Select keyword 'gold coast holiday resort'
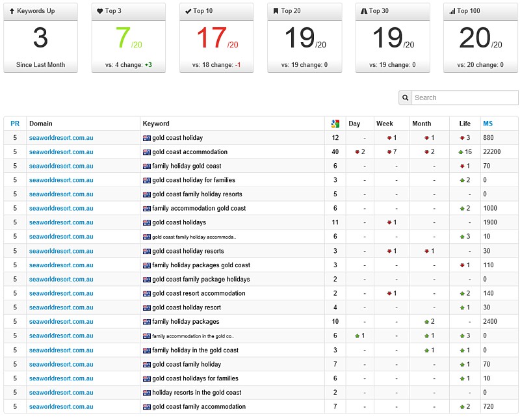 (x=187, y=308)
